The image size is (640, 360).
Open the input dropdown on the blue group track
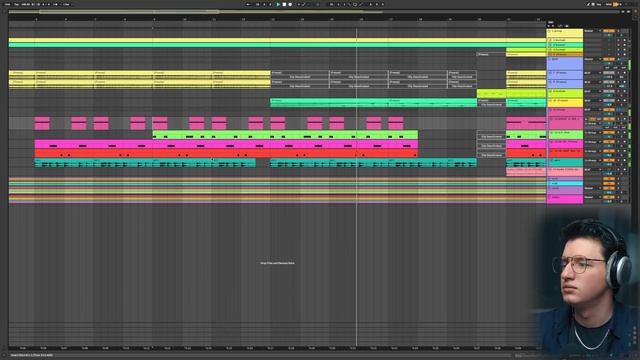pyautogui.click(x=593, y=59)
